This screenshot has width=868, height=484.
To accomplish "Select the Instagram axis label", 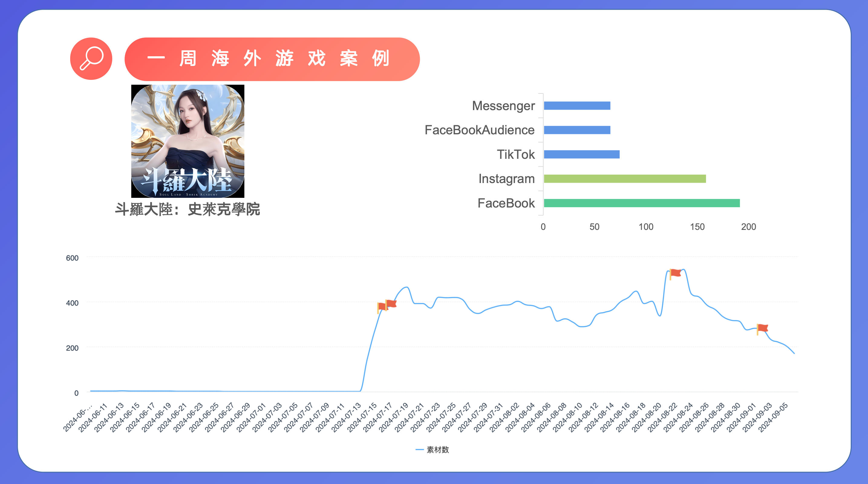I will pos(507,179).
